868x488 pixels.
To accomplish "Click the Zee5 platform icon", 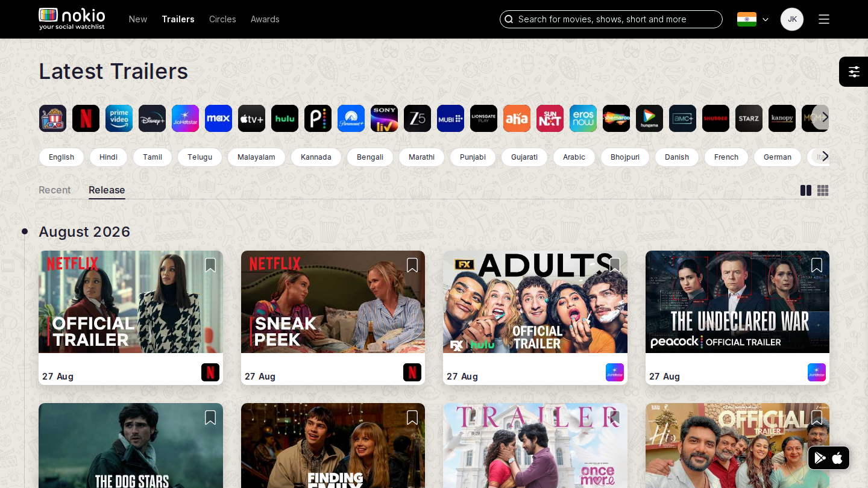I will tap(417, 118).
